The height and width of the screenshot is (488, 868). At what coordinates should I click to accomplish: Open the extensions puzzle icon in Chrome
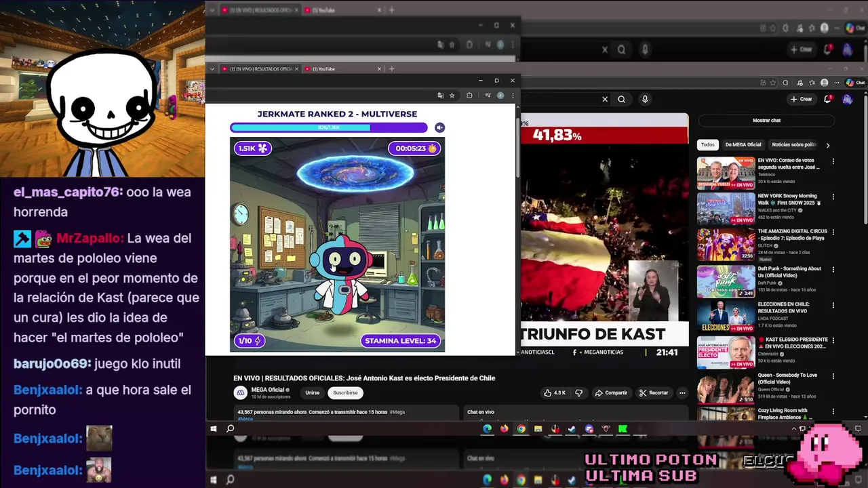469,96
